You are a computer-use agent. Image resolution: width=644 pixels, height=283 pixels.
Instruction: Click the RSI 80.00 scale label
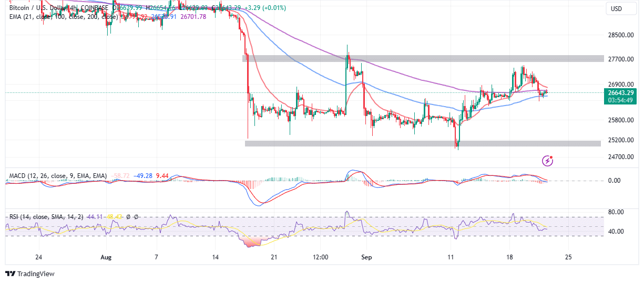point(616,212)
